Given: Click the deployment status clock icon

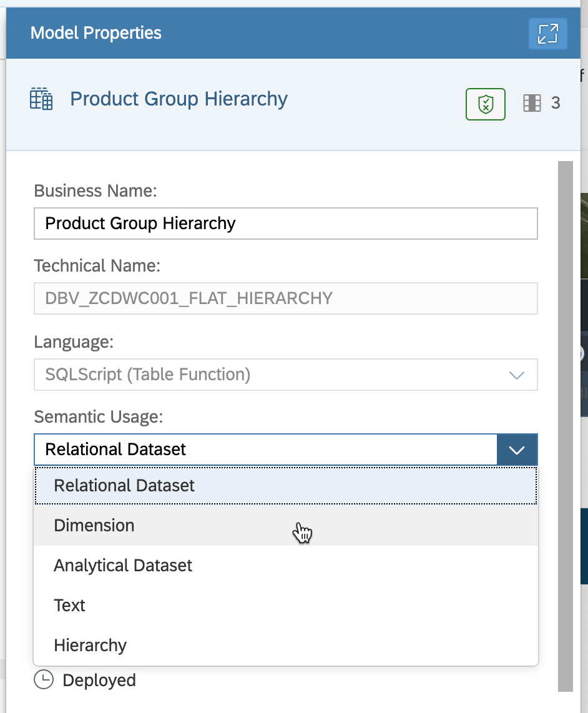Looking at the screenshot, I should pos(43,680).
